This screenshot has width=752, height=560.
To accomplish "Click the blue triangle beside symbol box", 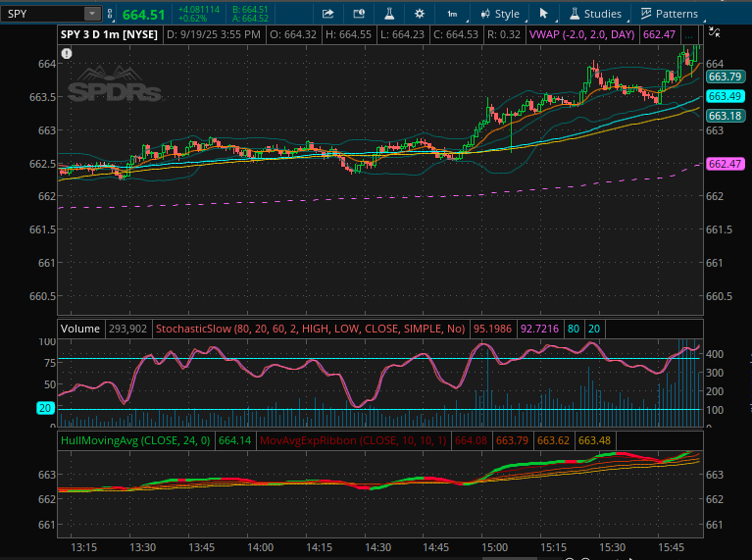I will click(x=112, y=14).
